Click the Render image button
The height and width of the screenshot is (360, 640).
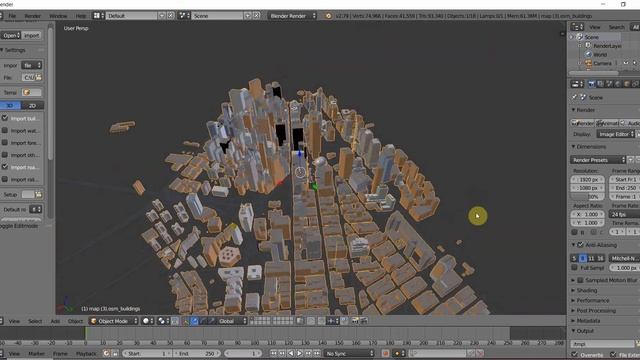point(582,123)
